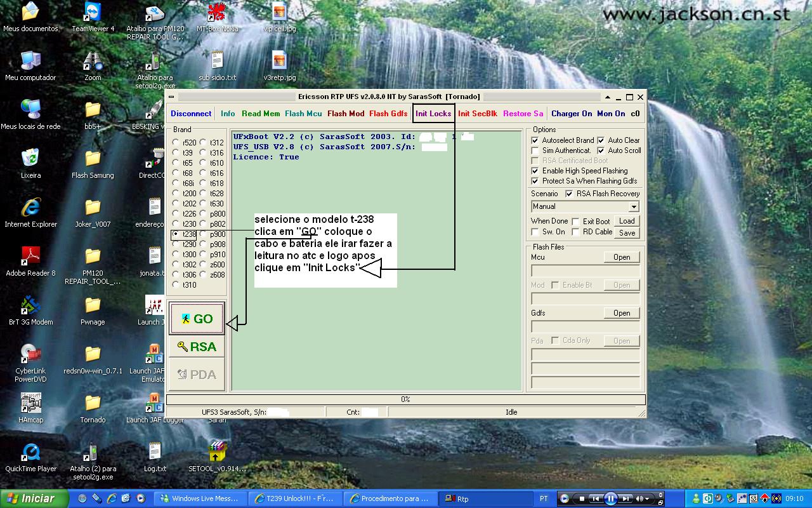Click Save scenario button

coord(627,233)
